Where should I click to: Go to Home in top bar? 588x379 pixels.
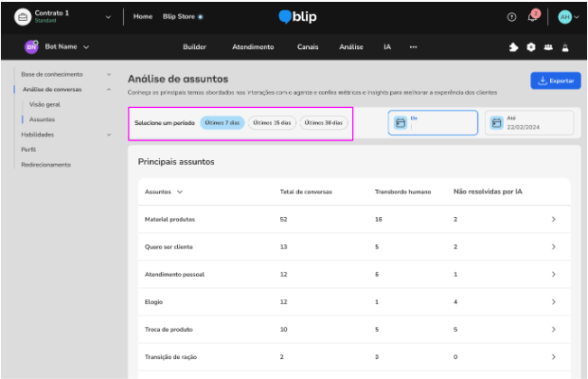pyautogui.click(x=143, y=16)
